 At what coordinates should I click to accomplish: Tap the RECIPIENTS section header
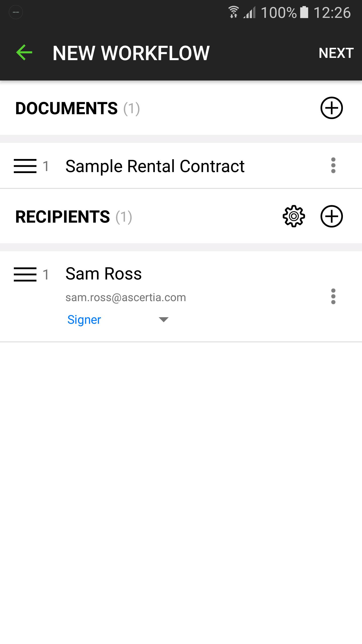point(63,217)
